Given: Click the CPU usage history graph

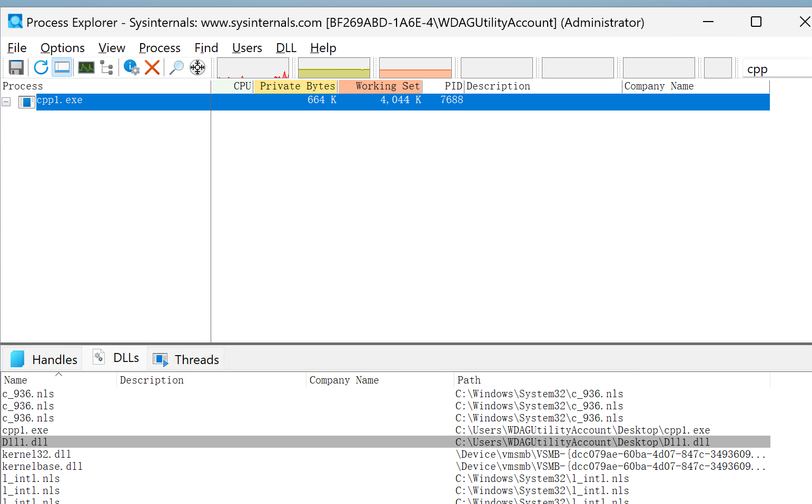Looking at the screenshot, I should click(253, 68).
